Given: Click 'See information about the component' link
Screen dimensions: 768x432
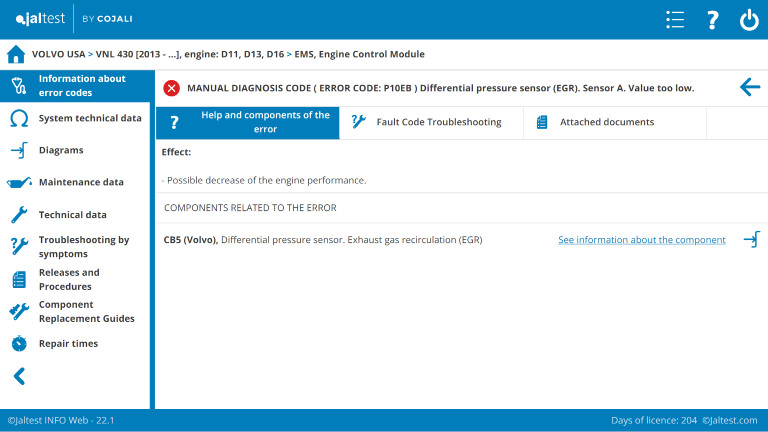Looking at the screenshot, I should pos(641,240).
